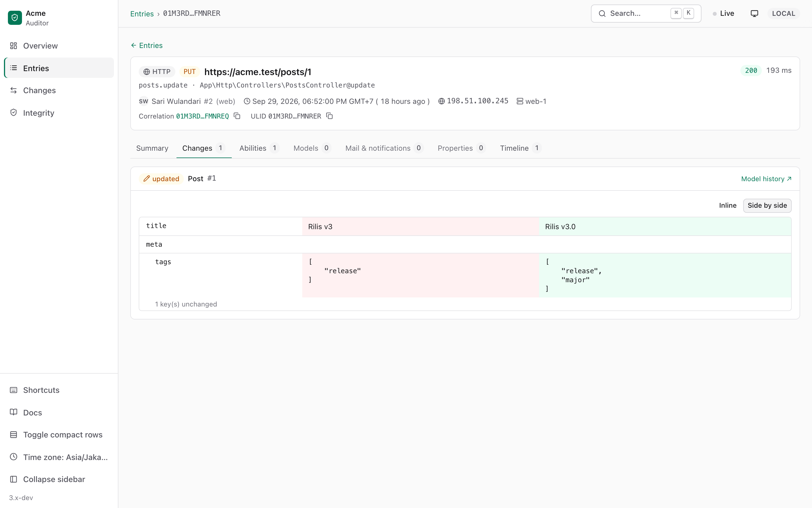This screenshot has height=508, width=812.
Task: Open the Abilities tab
Action: point(259,148)
